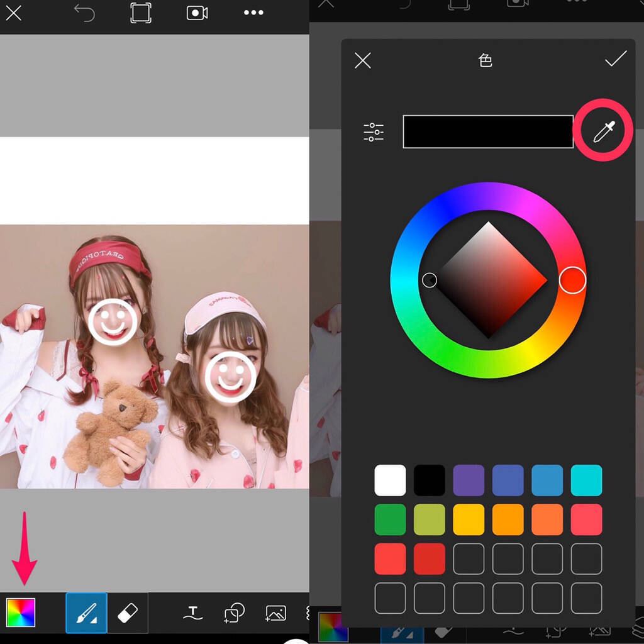
Task: Select the brush tool
Action: click(x=87, y=613)
